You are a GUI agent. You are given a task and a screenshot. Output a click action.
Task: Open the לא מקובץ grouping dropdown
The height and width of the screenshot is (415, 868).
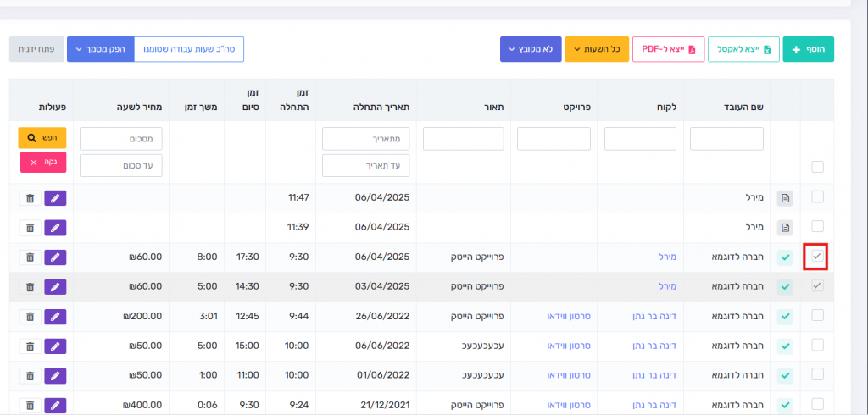pyautogui.click(x=531, y=49)
